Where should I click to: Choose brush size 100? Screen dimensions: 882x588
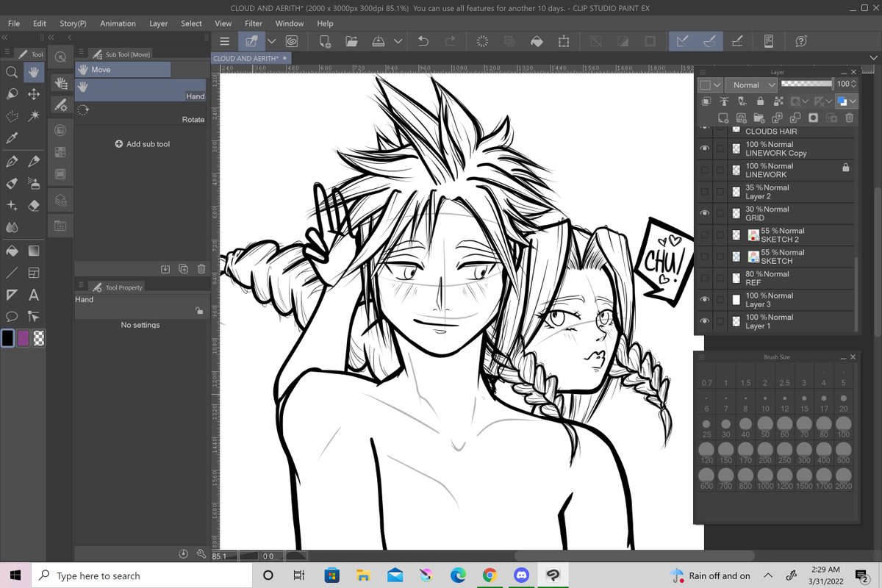843,429
